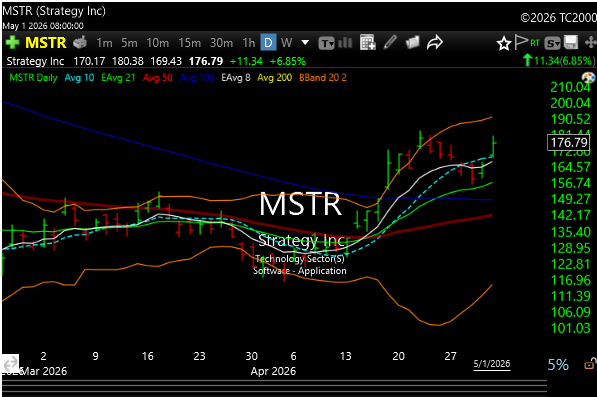Screen dimensions: 597x397
Task: Select the pencil drawing tools icon
Action: coord(390,42)
